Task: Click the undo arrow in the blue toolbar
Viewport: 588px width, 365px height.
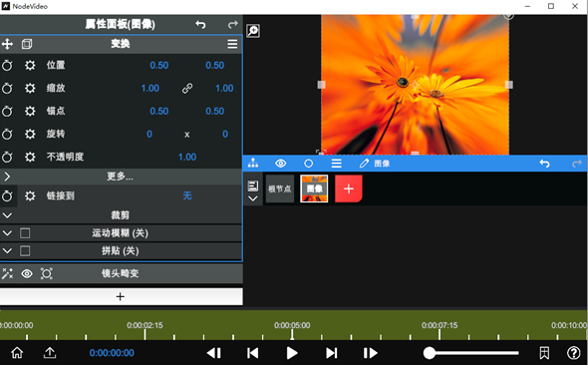Action: pyautogui.click(x=544, y=164)
